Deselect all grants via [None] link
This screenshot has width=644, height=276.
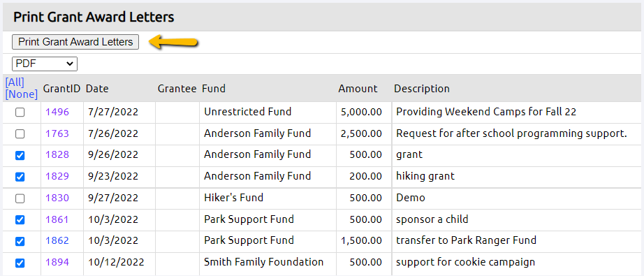coord(22,94)
